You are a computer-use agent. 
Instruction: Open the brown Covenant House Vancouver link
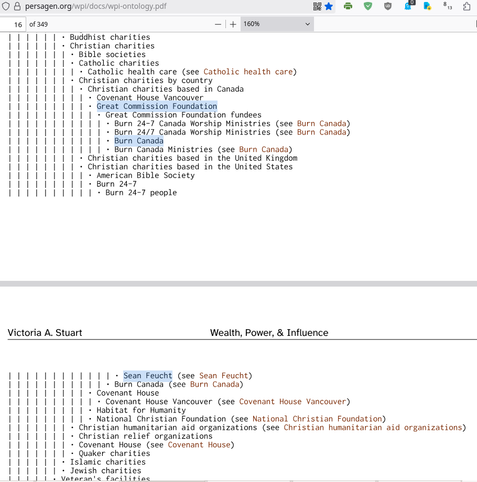click(292, 402)
